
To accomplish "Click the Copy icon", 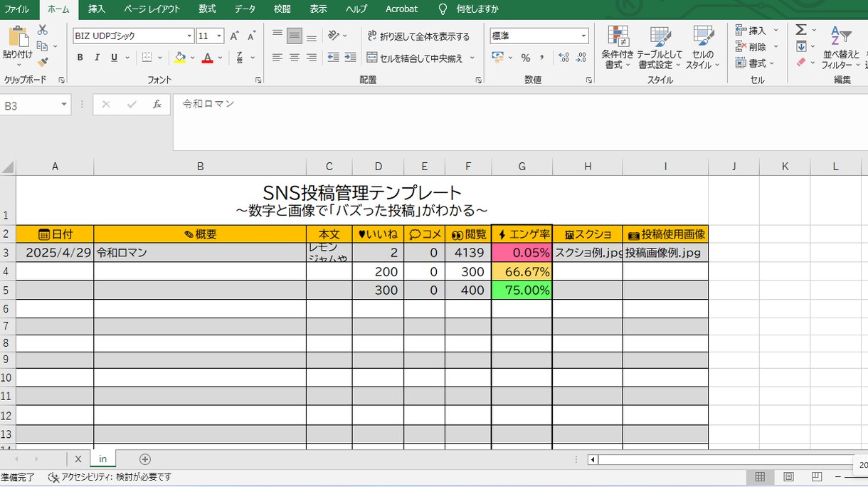I will click(x=42, y=46).
